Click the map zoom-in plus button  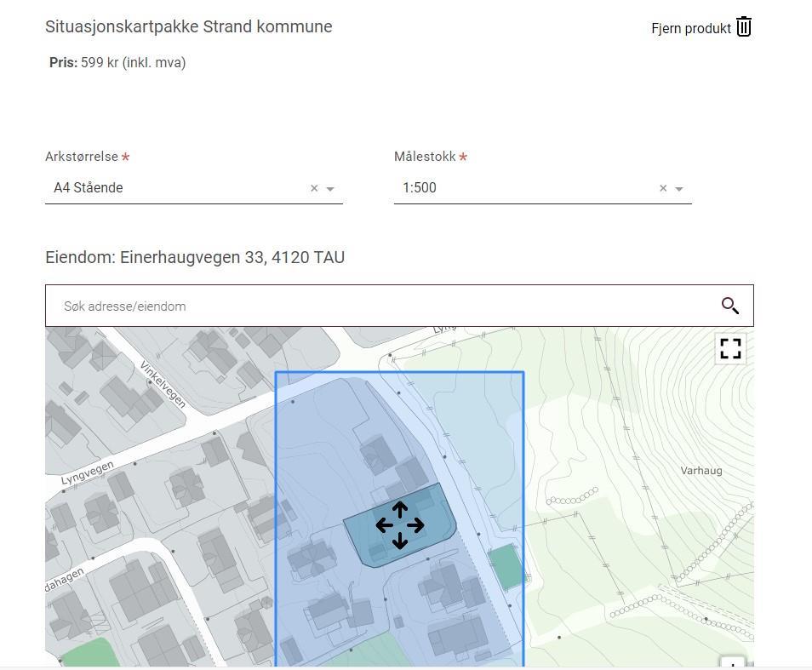732,662
